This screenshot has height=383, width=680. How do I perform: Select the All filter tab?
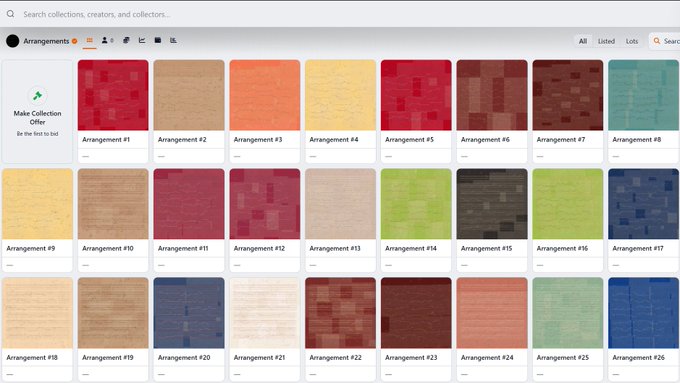coord(583,41)
